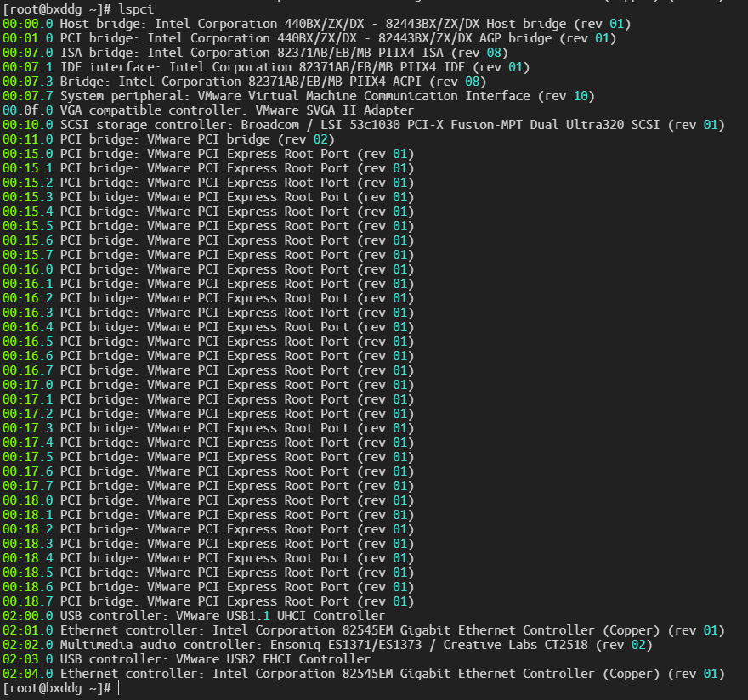Click the 02:00.0 USB1.1 UHCI Controller line

pos(194,616)
